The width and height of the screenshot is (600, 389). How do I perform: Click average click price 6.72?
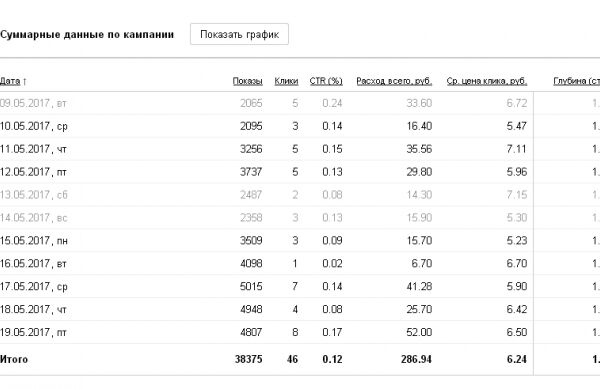click(x=517, y=103)
